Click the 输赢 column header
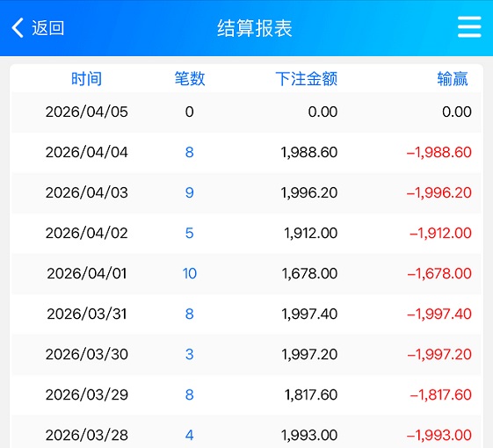The height and width of the screenshot is (448, 493). coord(453,78)
